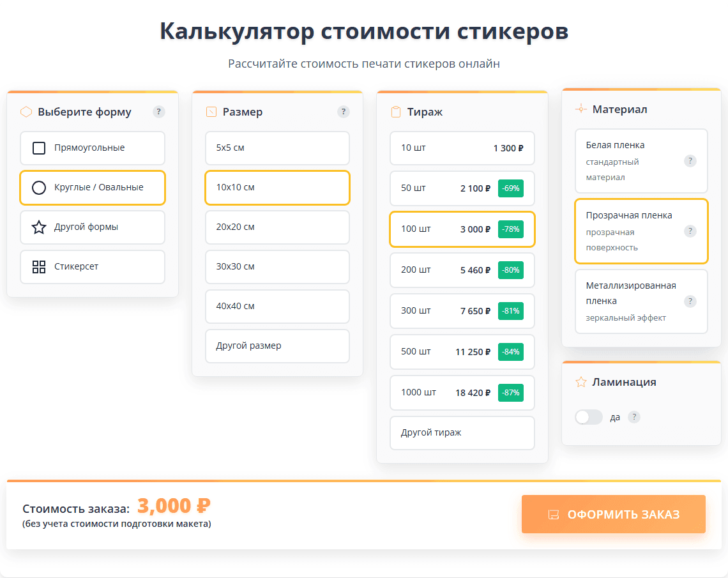Click the cart icon in order button
This screenshot has width=728, height=578.
(554, 514)
